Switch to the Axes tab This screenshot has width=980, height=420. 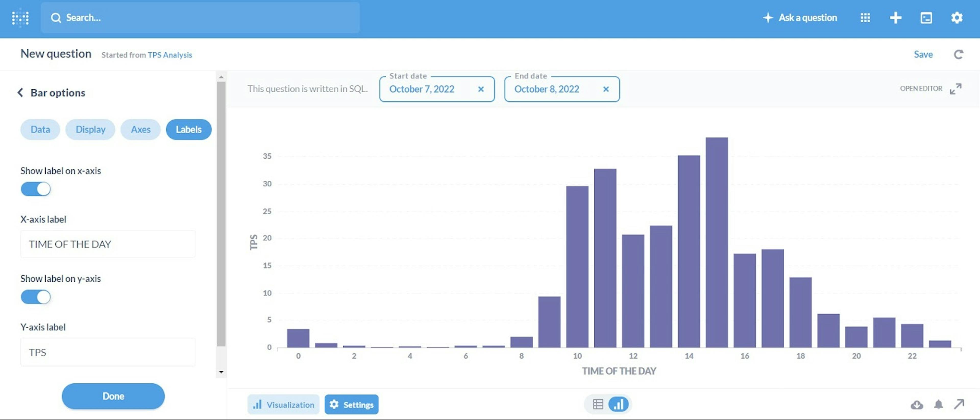[x=140, y=130]
